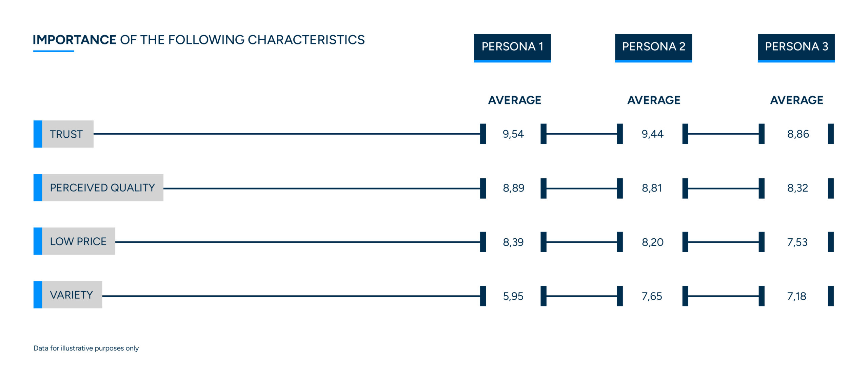Viewport: 868px width, 377px height.
Task: Click Persona 1 perceived quality 8,89
Action: pos(513,188)
